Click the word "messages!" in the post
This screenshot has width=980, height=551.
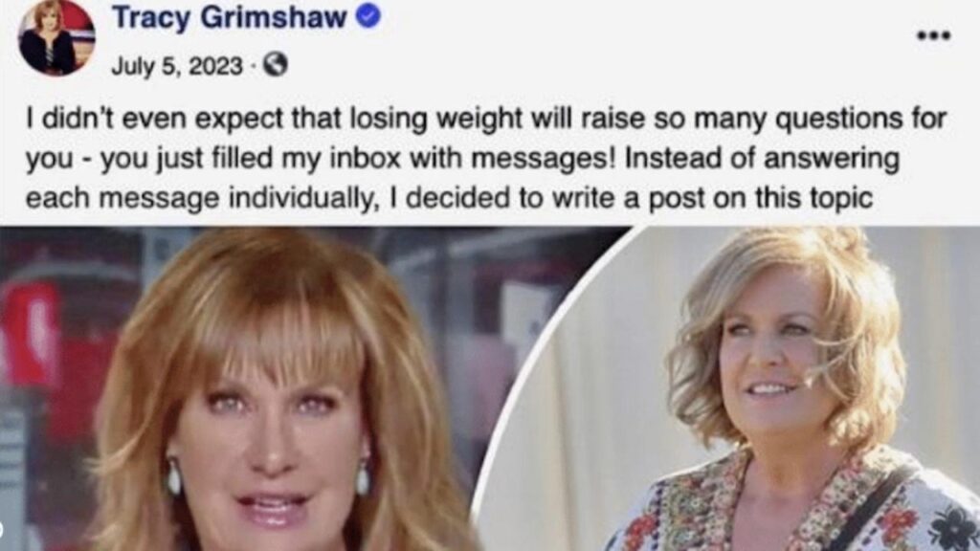click(543, 158)
